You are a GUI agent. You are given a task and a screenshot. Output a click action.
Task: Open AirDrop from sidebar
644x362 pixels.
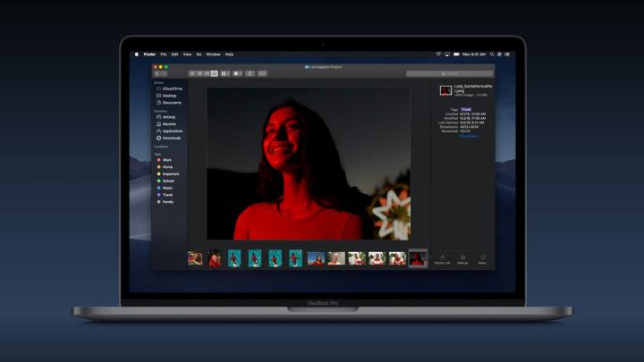(x=166, y=117)
